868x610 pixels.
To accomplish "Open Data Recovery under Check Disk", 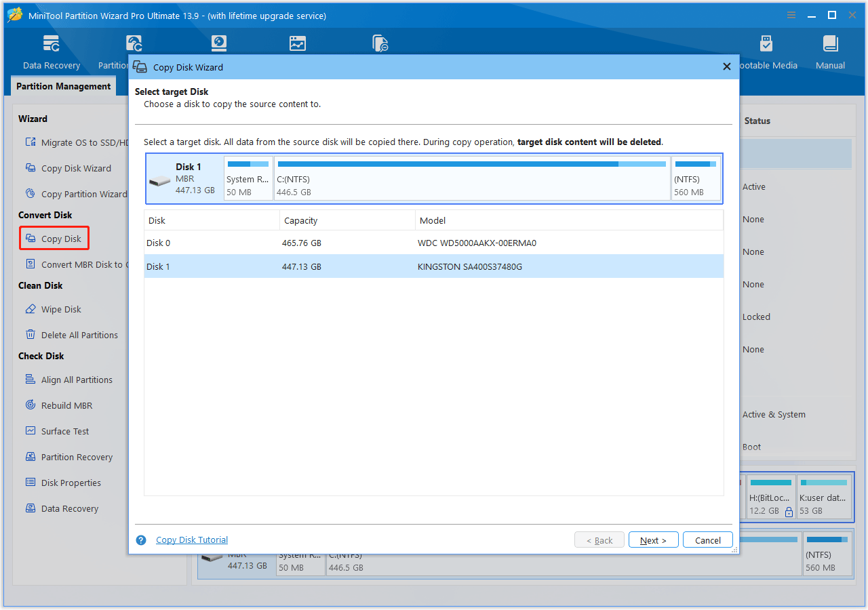I will [62, 508].
